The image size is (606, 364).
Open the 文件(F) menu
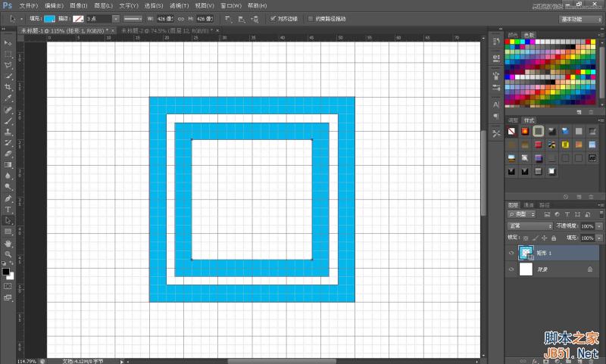(29, 5)
